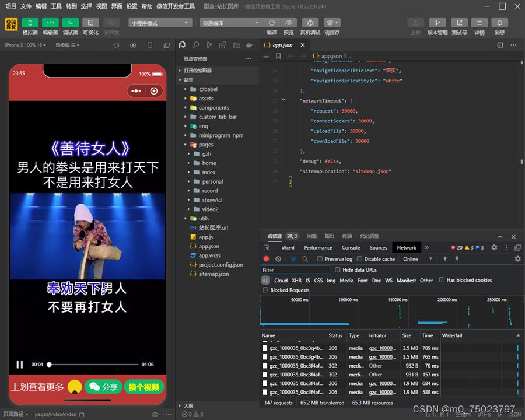Open the Online throttling dropdown
The image size is (525, 420).
[418, 259]
